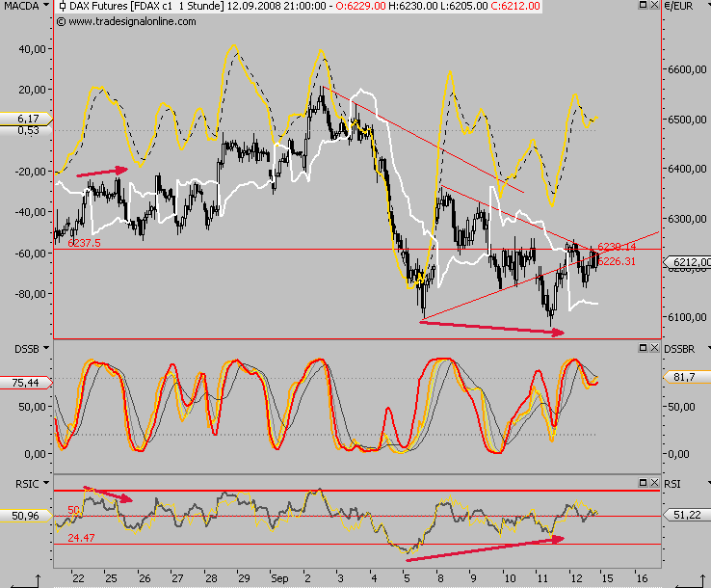Click the red 50 RSI level label
Screen dimensions: 711x588
click(73, 510)
